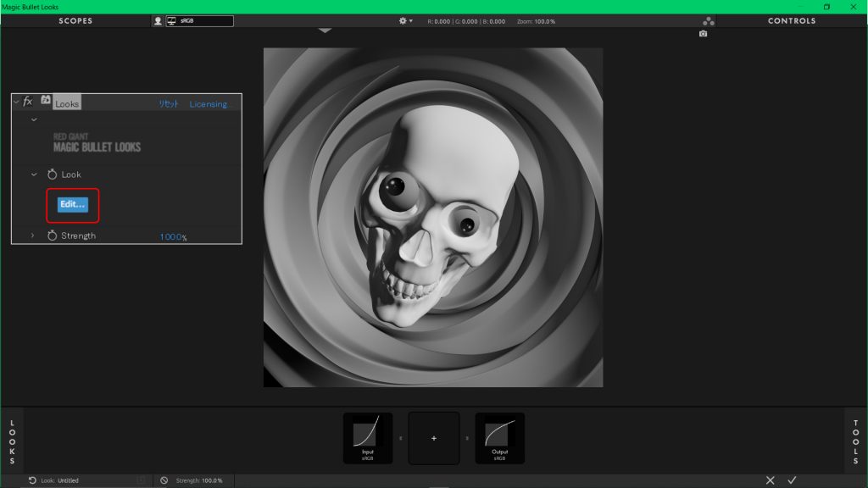Click the blue Edit... button

pyautogui.click(x=72, y=204)
